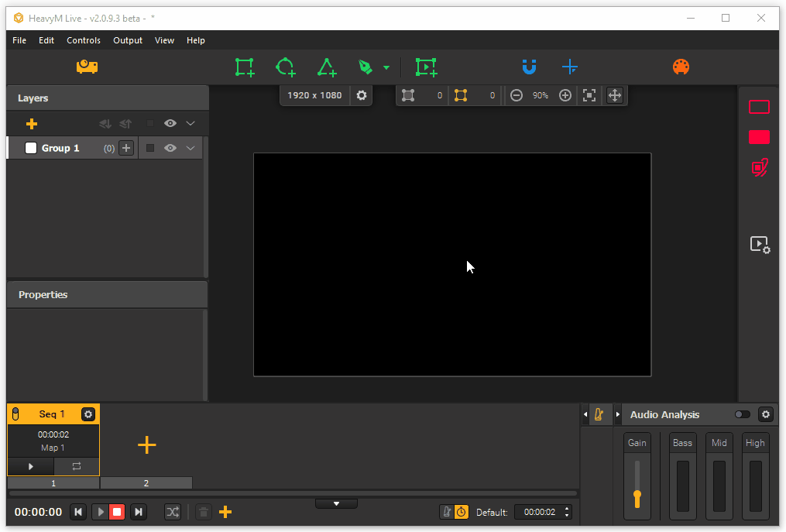The image size is (786, 532).
Task: Open the pen tool dropdown arrow
Action: (x=386, y=68)
